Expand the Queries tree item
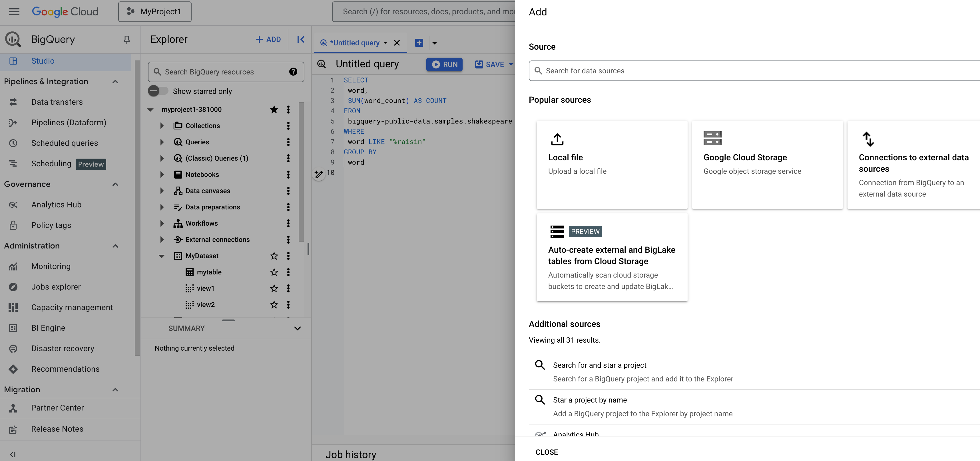This screenshot has width=980, height=461. (161, 142)
